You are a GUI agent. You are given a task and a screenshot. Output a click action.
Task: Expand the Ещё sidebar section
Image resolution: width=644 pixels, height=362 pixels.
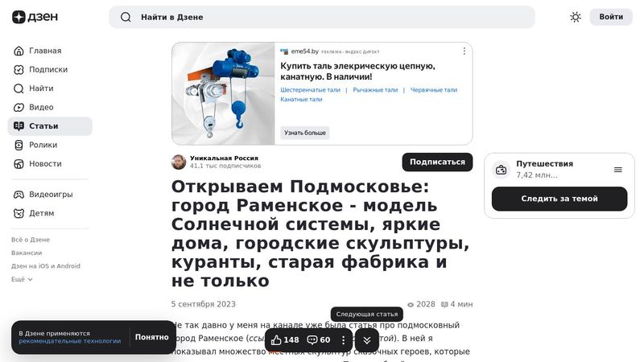22,279
